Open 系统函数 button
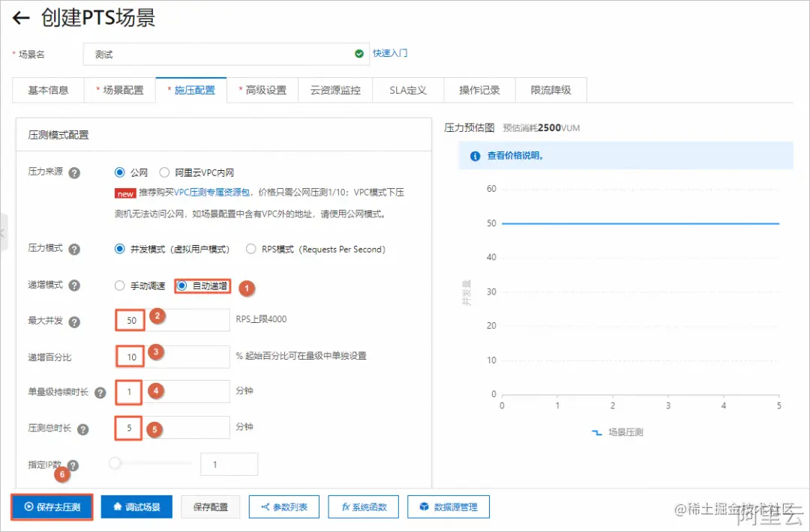Image resolution: width=810 pixels, height=532 pixels. tap(364, 507)
